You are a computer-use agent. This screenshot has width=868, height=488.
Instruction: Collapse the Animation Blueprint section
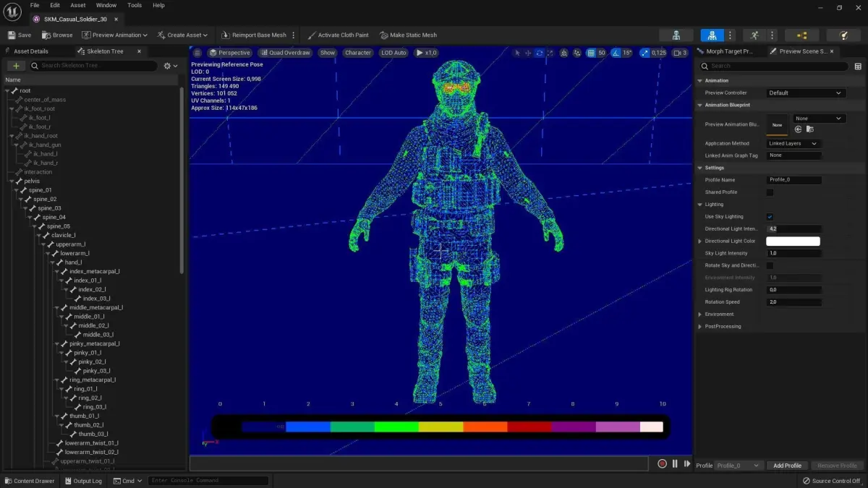[x=699, y=105]
